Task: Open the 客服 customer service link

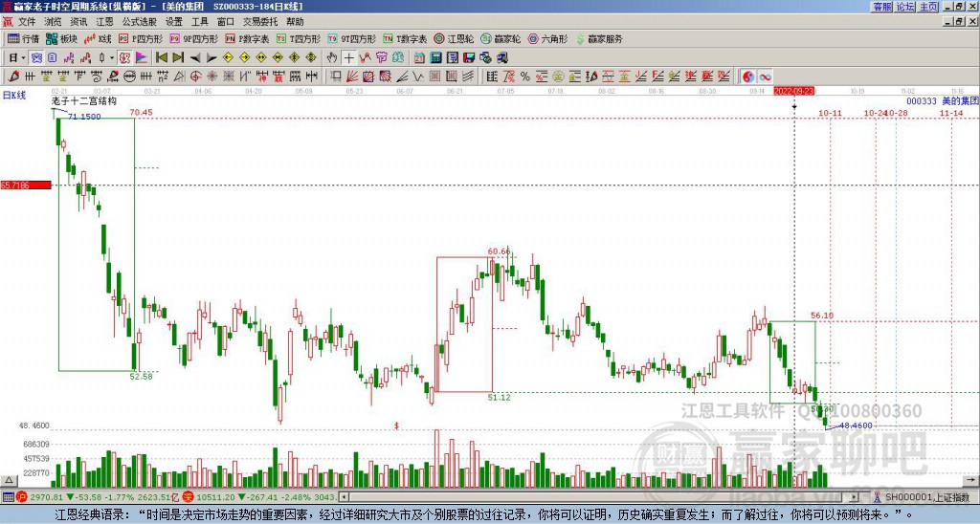Action: coord(881,7)
